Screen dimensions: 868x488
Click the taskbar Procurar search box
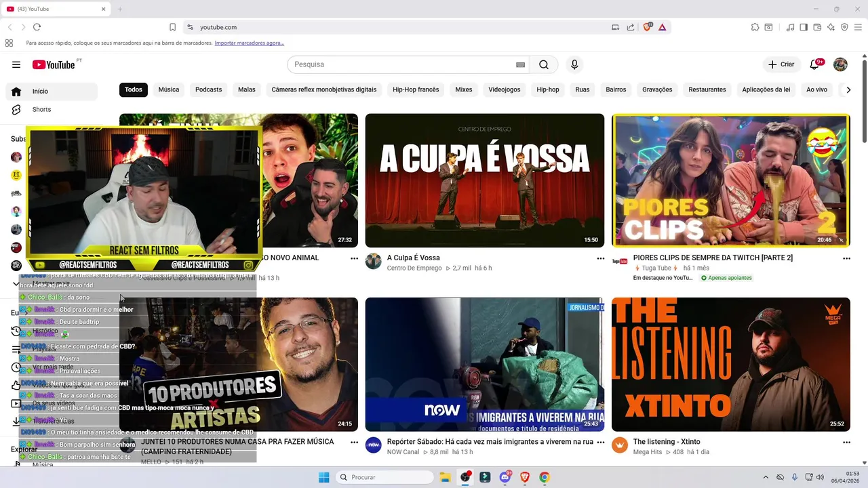pos(385,477)
